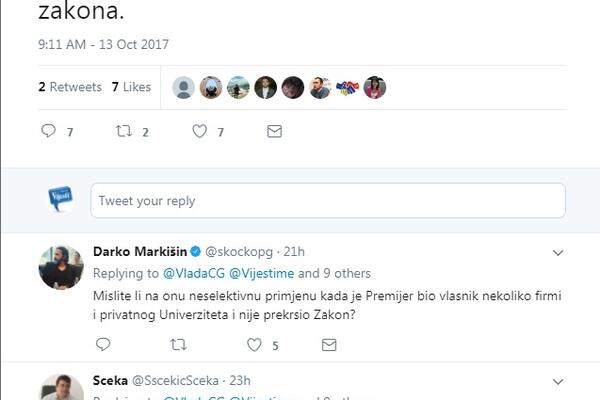Like Darko Markišin's reply with 5 likes
The image size is (600, 400).
254,345
